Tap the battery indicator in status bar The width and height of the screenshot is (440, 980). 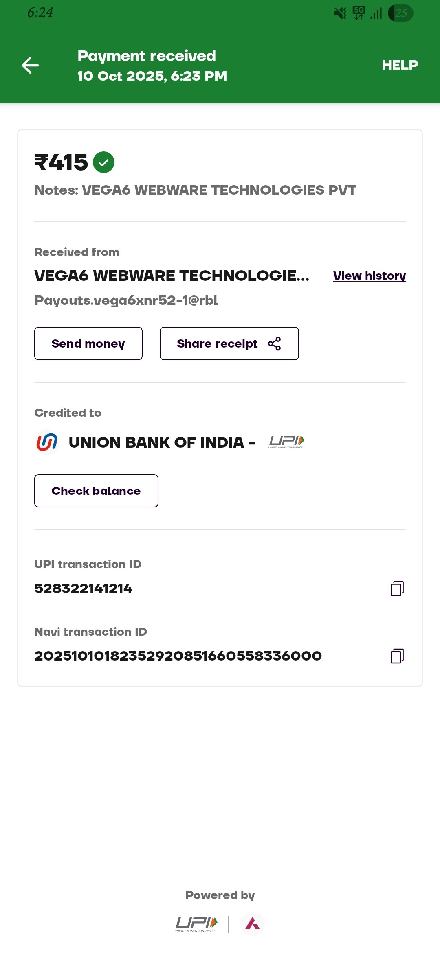pos(400,13)
